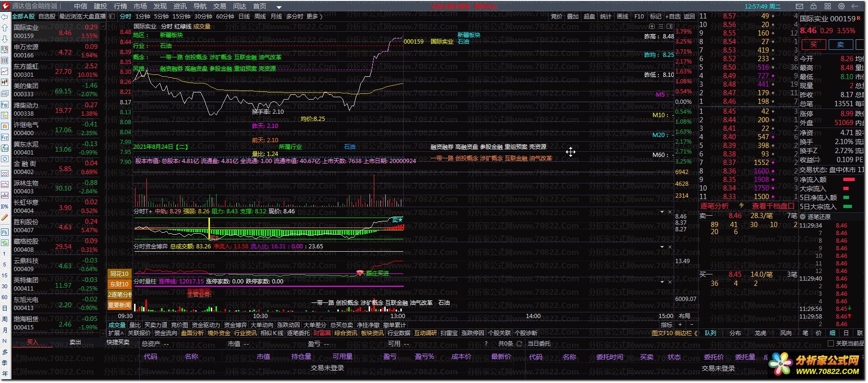Click the lock screen icon
The height and width of the screenshot is (383, 868).
(814, 6)
